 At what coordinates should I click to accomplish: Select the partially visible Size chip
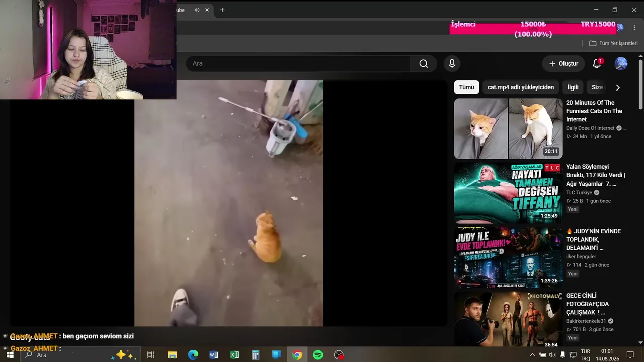tap(597, 87)
